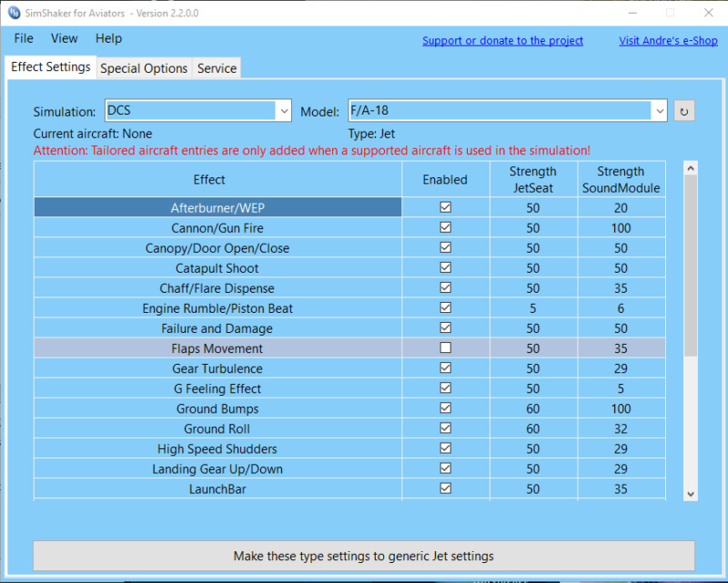Select the Engine Rumble/Piston Beat effect name

[x=217, y=308]
